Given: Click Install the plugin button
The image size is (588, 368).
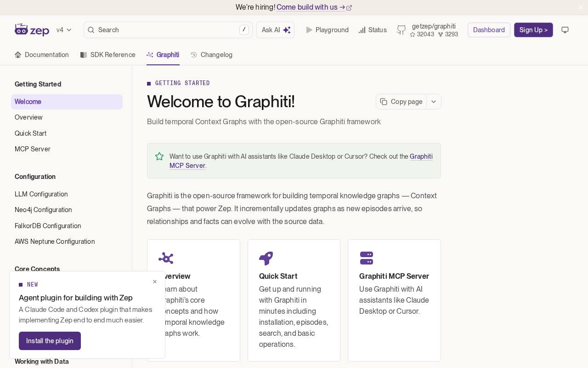Looking at the screenshot, I should [50, 341].
